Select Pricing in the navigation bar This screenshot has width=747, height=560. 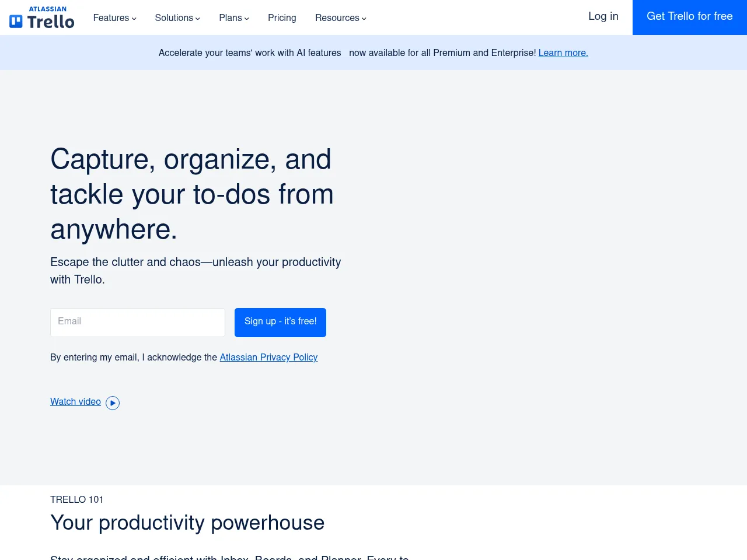tap(282, 18)
